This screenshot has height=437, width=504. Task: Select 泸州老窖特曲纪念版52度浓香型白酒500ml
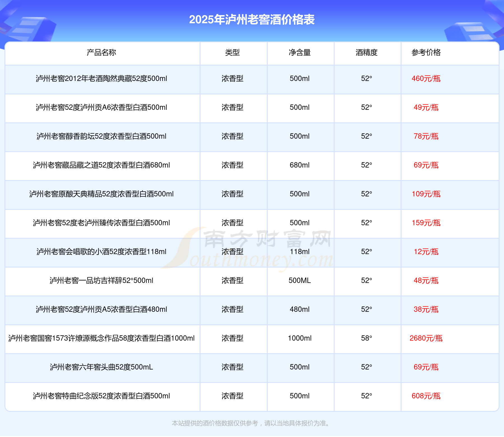[101, 396]
